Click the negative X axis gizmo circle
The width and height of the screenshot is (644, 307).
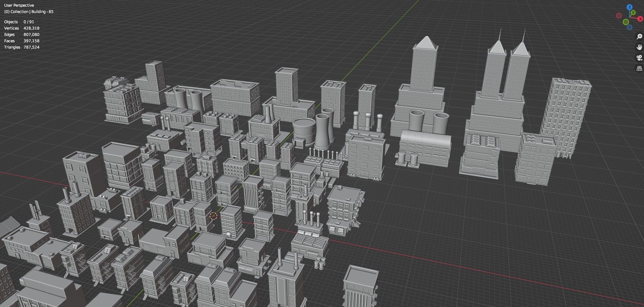pyautogui.click(x=619, y=15)
